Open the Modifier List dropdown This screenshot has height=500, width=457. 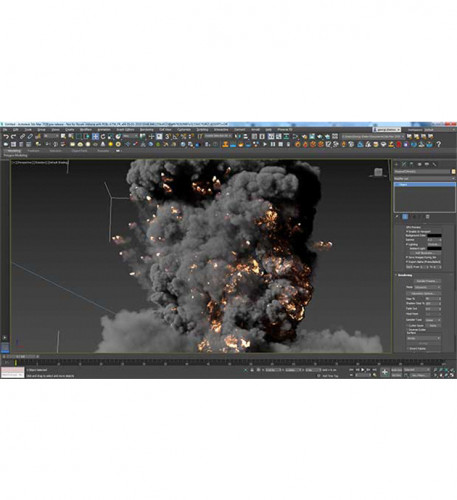424,179
